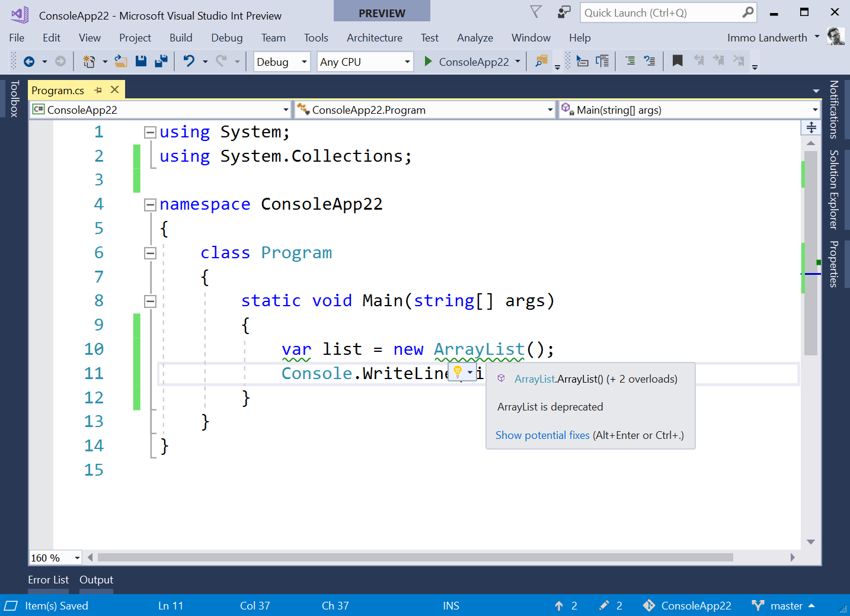Screen dimensions: 850x616
Task: Click ArrayList link in the tooltip
Action: pyautogui.click(x=535, y=379)
